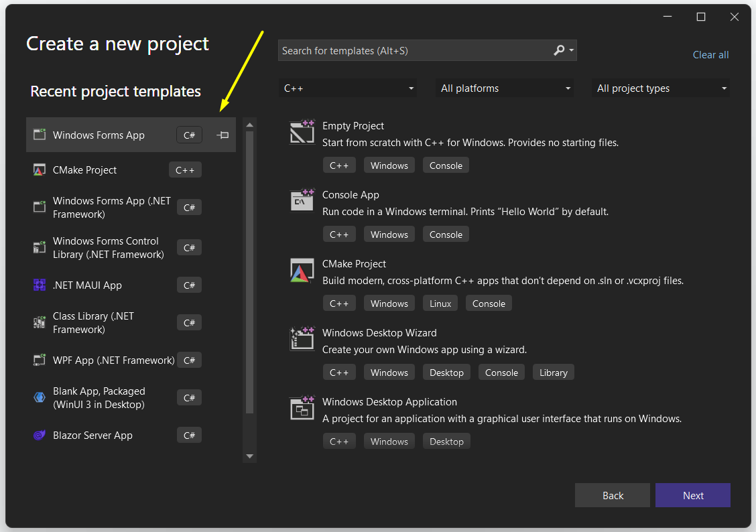The image size is (756, 532).
Task: Open the All platforms filter dropdown
Action: 505,88
